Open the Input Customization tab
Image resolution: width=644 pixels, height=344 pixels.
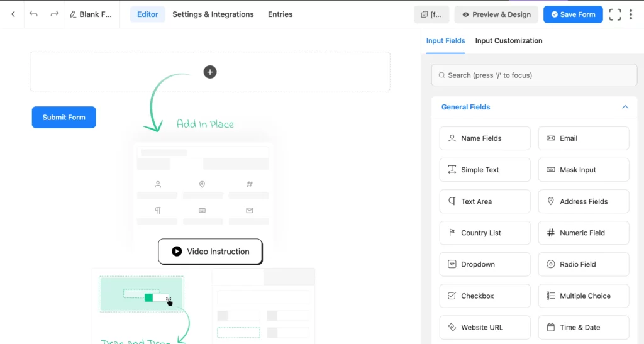coord(508,41)
